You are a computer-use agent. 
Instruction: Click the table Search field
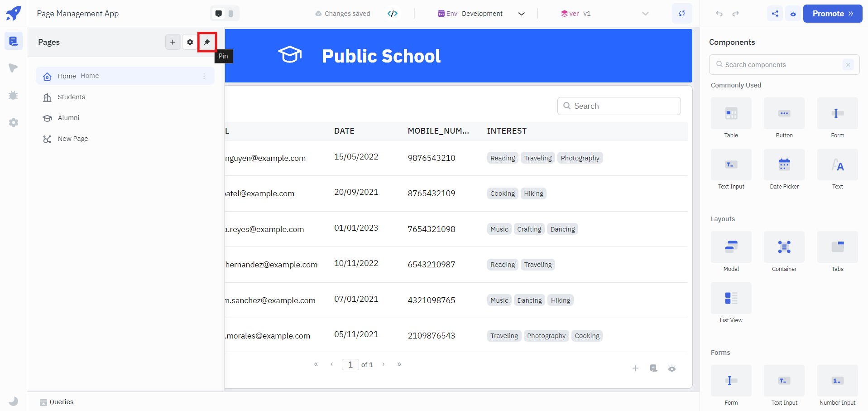point(619,106)
